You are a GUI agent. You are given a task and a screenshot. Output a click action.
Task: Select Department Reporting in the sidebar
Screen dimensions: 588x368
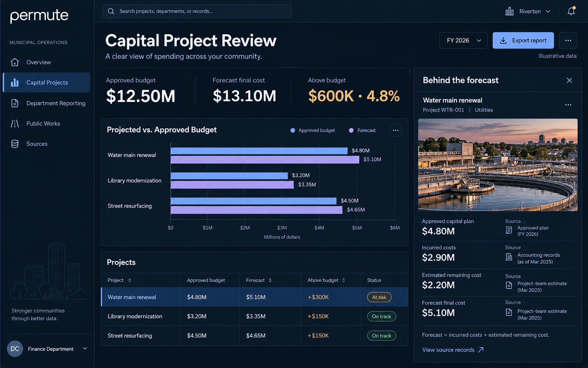[46, 103]
